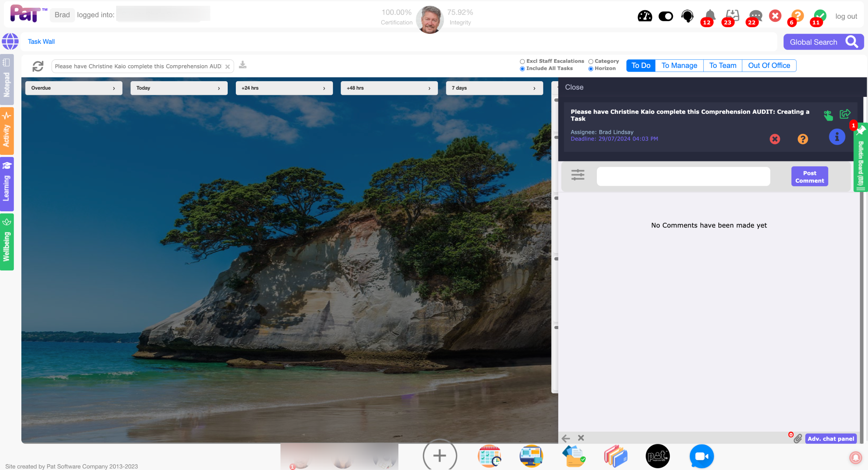Click the notifications bell icon

710,15
